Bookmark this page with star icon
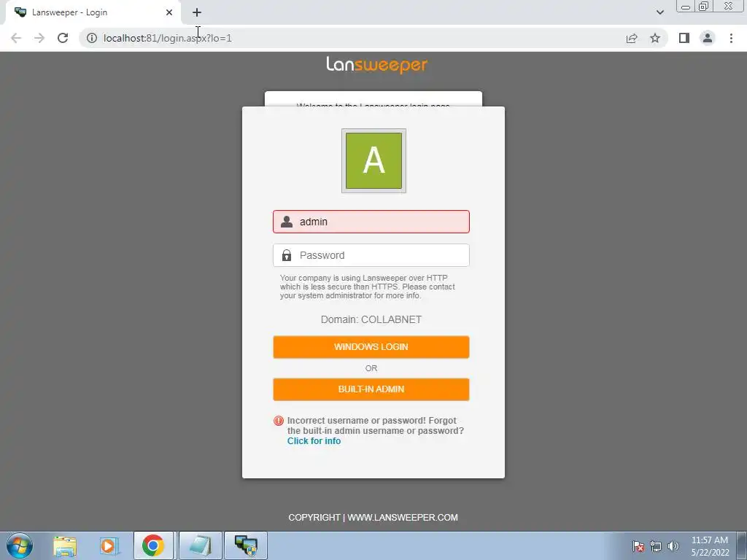 click(x=655, y=38)
